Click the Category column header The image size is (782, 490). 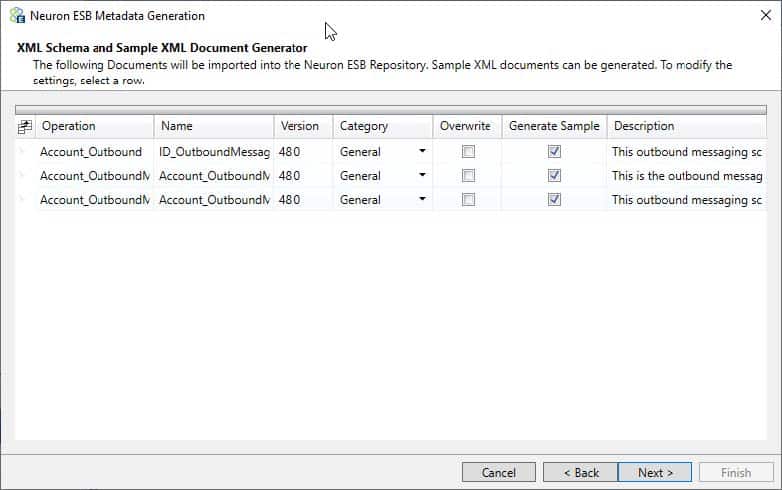(x=383, y=127)
